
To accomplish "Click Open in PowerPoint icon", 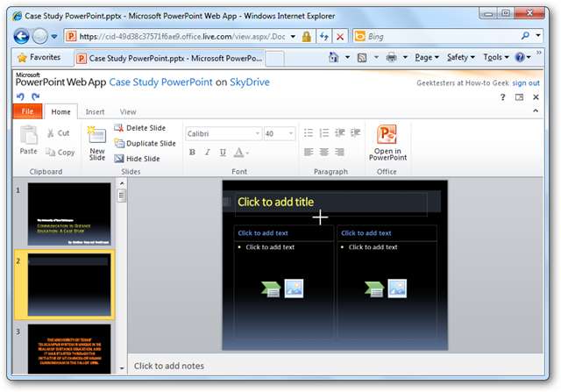I will click(x=387, y=135).
